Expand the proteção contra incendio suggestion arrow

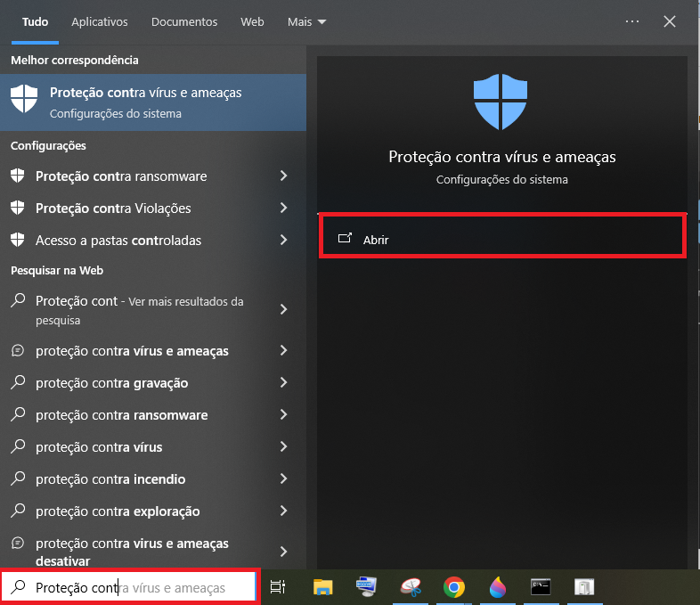[x=283, y=478]
